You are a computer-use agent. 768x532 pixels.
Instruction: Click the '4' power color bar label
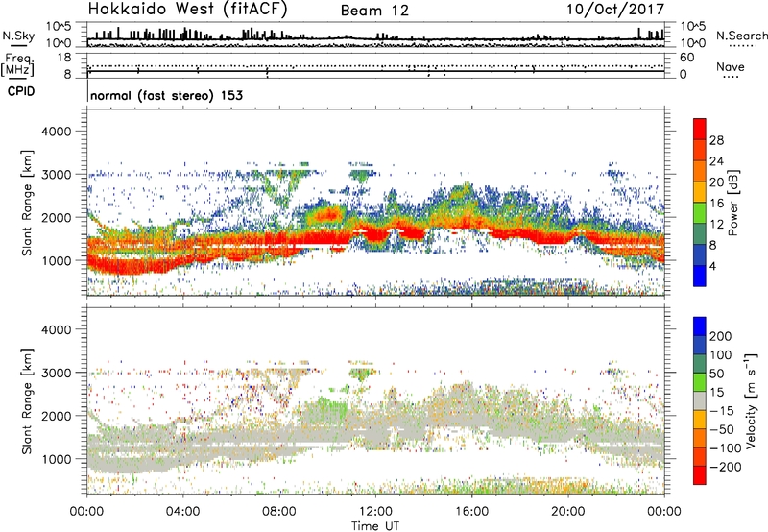click(x=712, y=266)
